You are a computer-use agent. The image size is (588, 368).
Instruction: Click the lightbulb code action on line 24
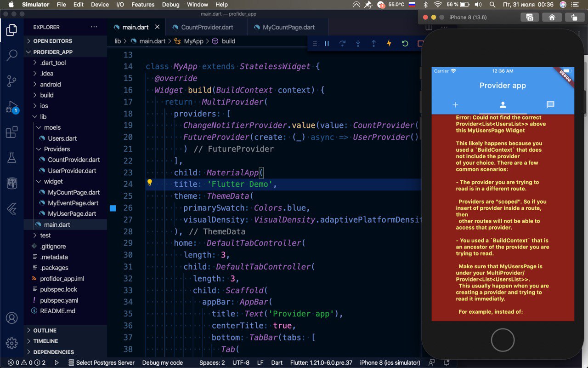(149, 183)
